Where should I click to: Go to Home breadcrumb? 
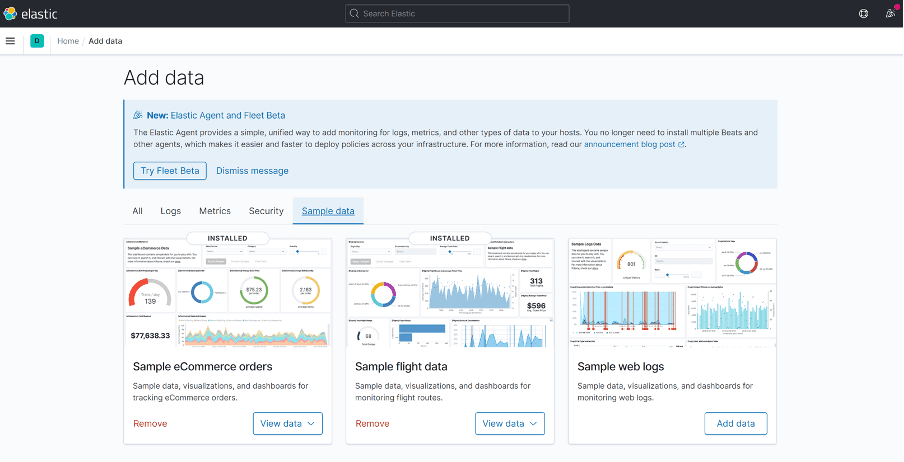(68, 41)
